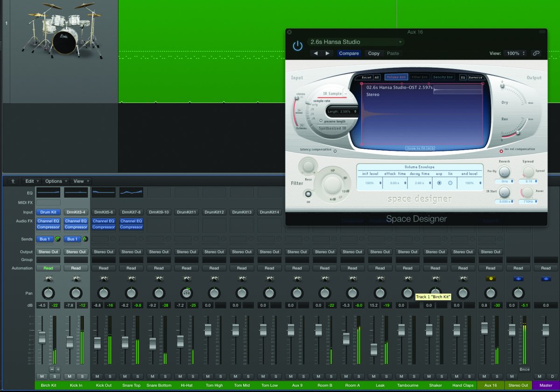Open View 100% size dropdown

click(516, 53)
